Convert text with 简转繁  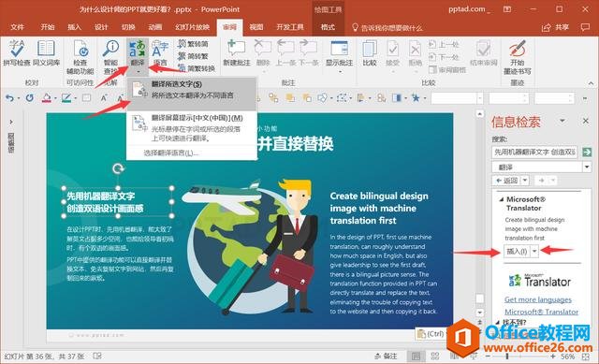point(194,56)
